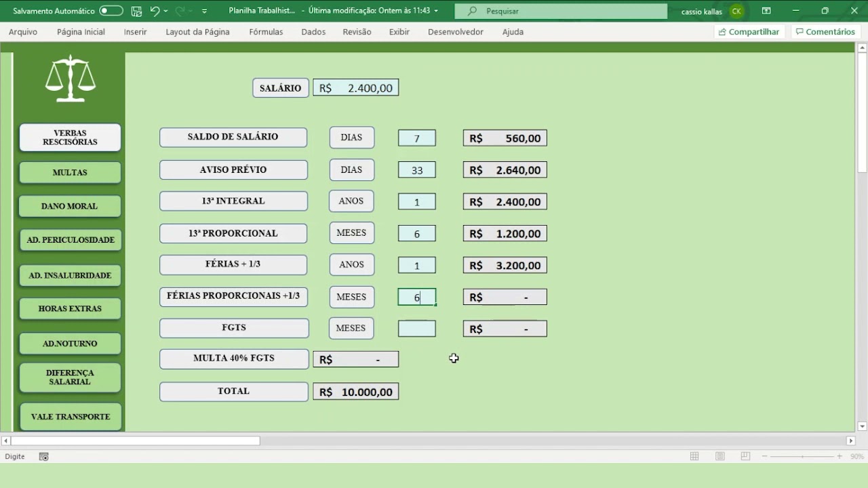Image resolution: width=868 pixels, height=488 pixels.
Task: Click the vertical scrollbar up arrow
Action: (863, 47)
